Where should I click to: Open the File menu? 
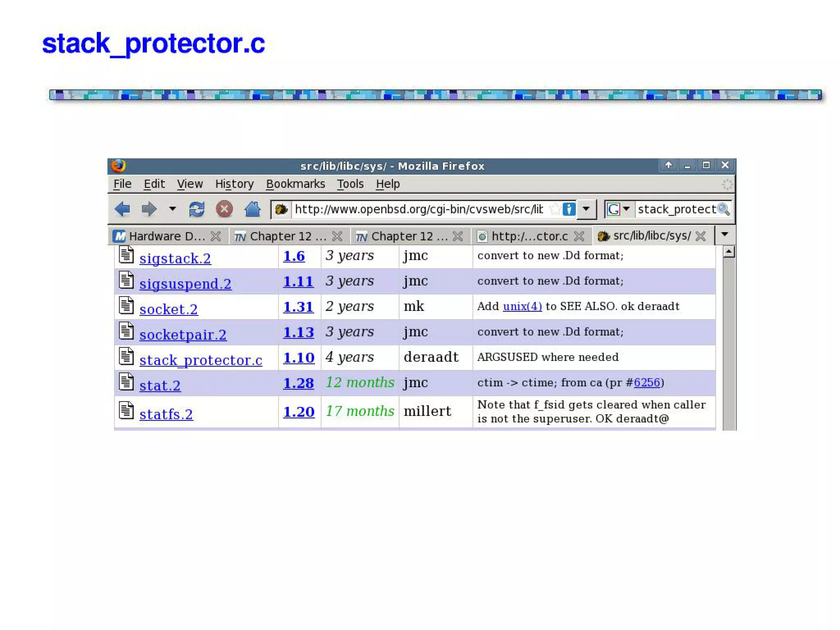(122, 184)
